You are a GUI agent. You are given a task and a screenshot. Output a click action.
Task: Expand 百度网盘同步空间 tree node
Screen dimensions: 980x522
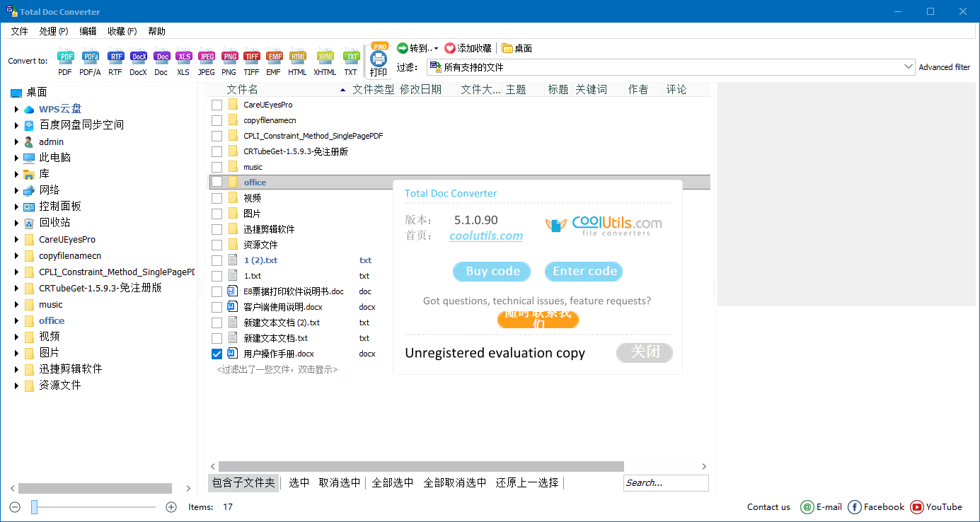click(x=16, y=125)
